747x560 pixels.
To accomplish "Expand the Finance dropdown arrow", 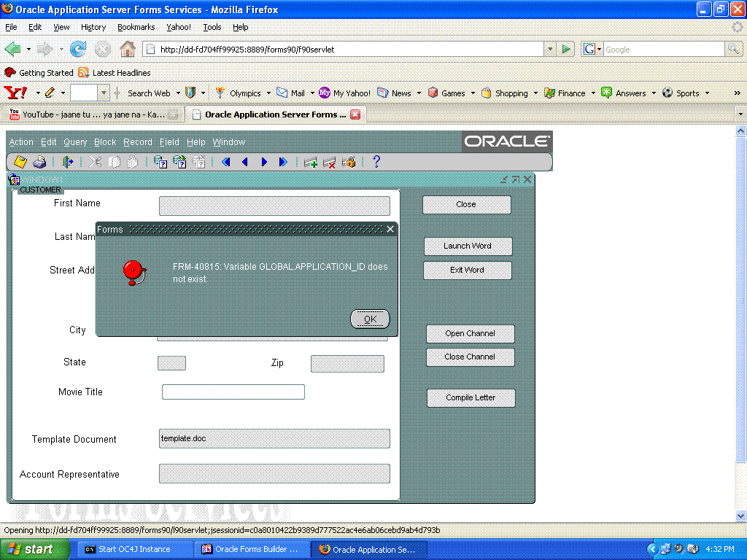I will 594,93.
